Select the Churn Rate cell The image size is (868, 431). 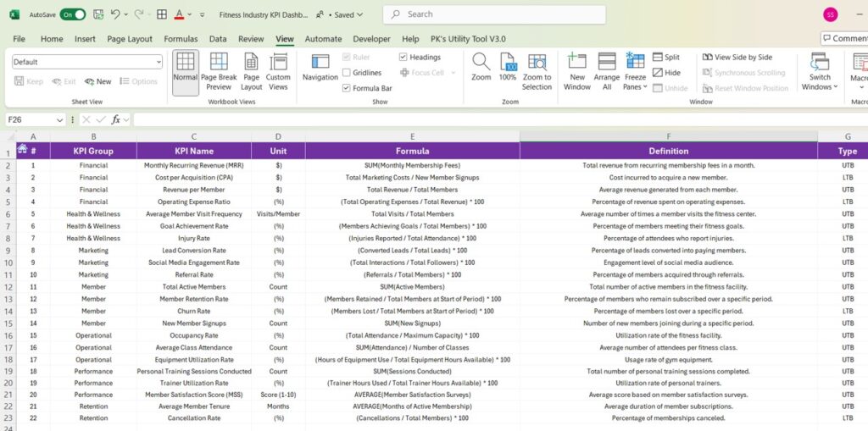194,311
